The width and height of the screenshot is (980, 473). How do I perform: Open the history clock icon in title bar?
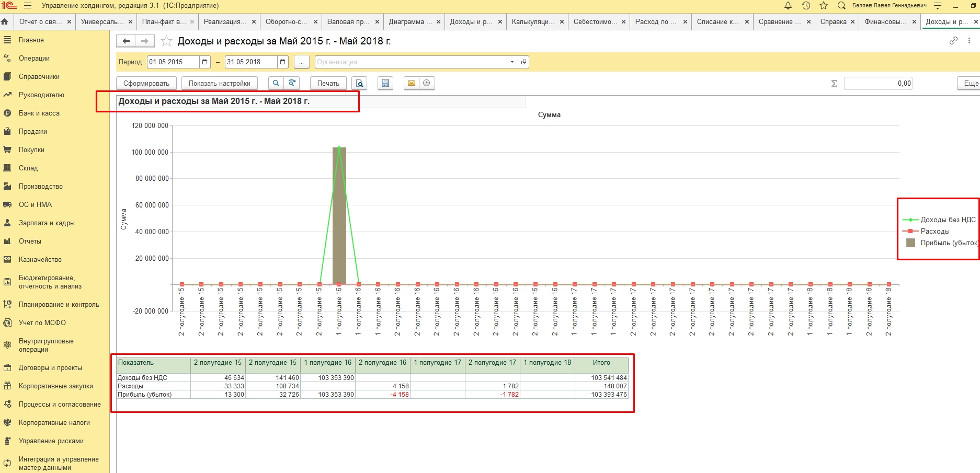806,6
